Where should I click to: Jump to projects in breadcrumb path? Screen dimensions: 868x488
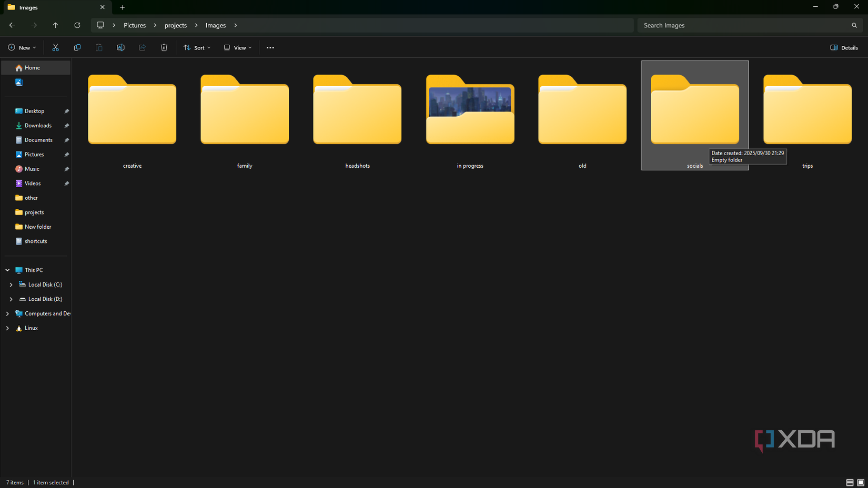point(176,25)
